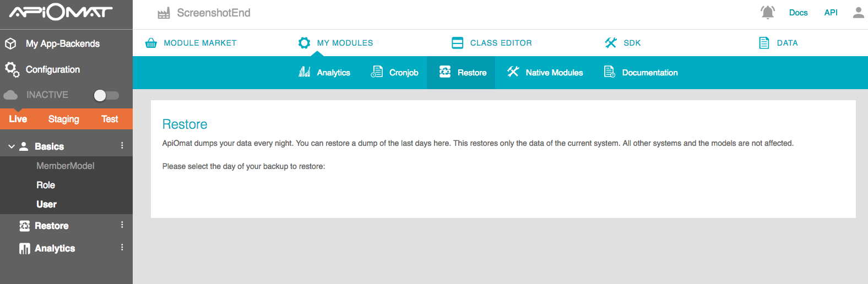This screenshot has width=868, height=284.
Task: Open the Basics module three-dot menu
Action: 122,146
